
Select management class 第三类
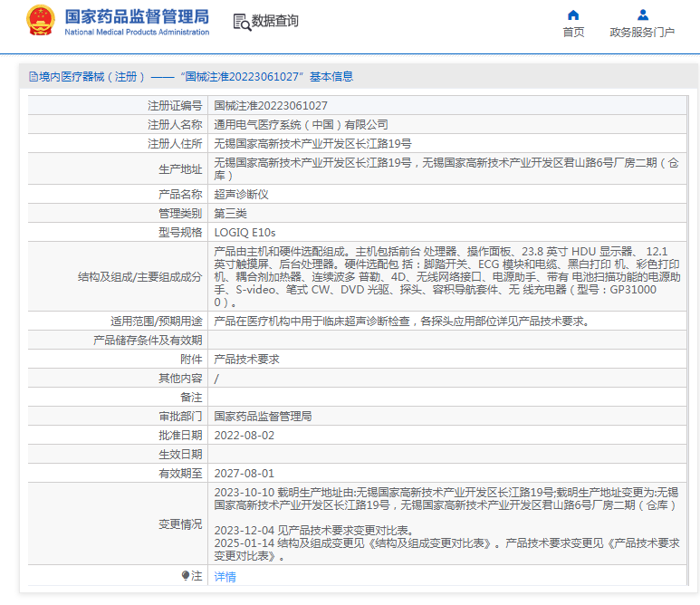click(x=230, y=214)
